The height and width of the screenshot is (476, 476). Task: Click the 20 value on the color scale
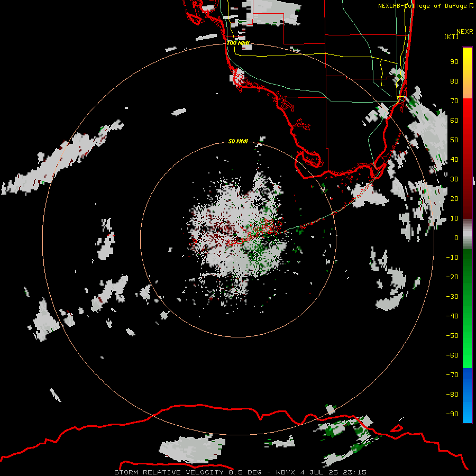[454, 198]
